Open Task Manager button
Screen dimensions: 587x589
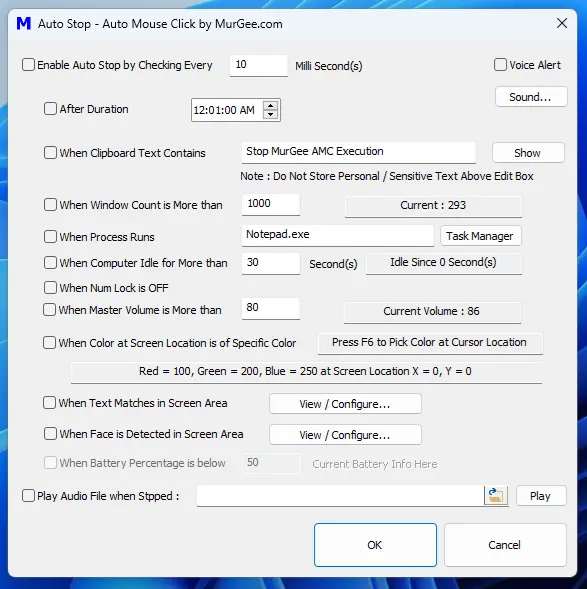[480, 236]
